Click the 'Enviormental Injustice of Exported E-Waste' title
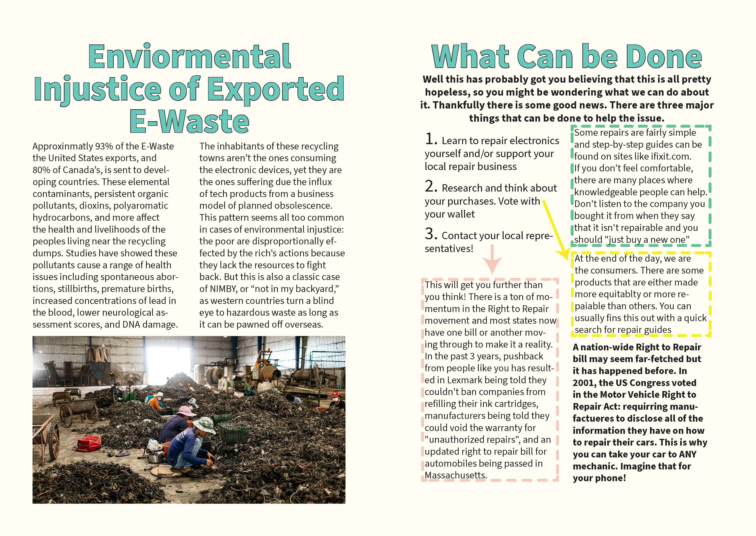756x536 pixels. coord(189,89)
